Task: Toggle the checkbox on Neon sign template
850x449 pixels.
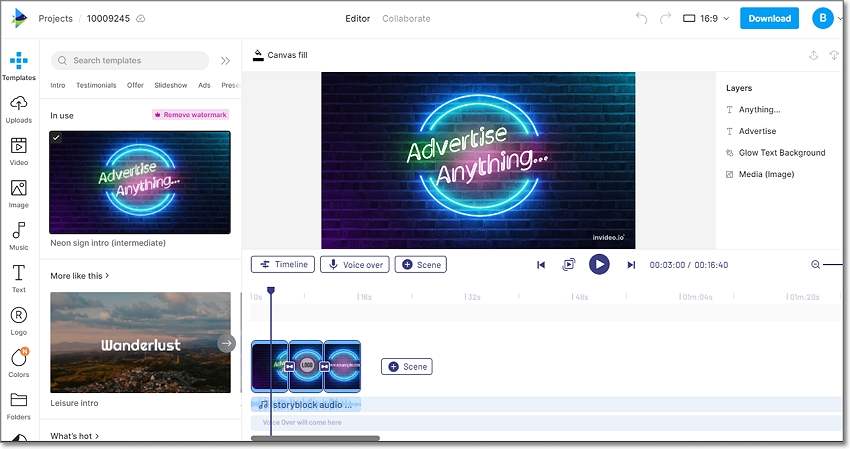Action: coord(56,137)
